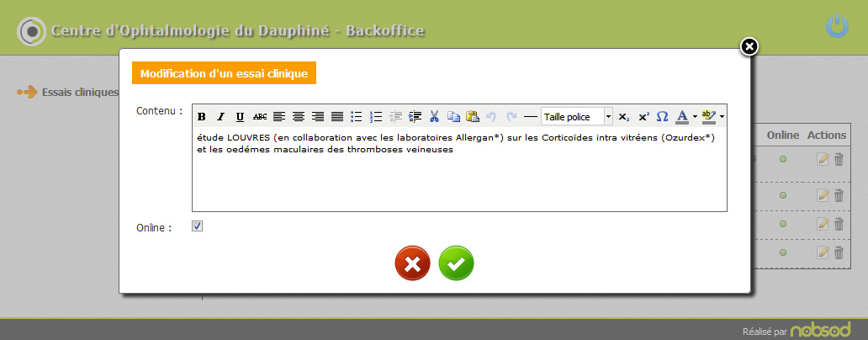This screenshot has width=868, height=340.
Task: Delete the bottom trial row with trash icon
Action: pyautogui.click(x=839, y=252)
